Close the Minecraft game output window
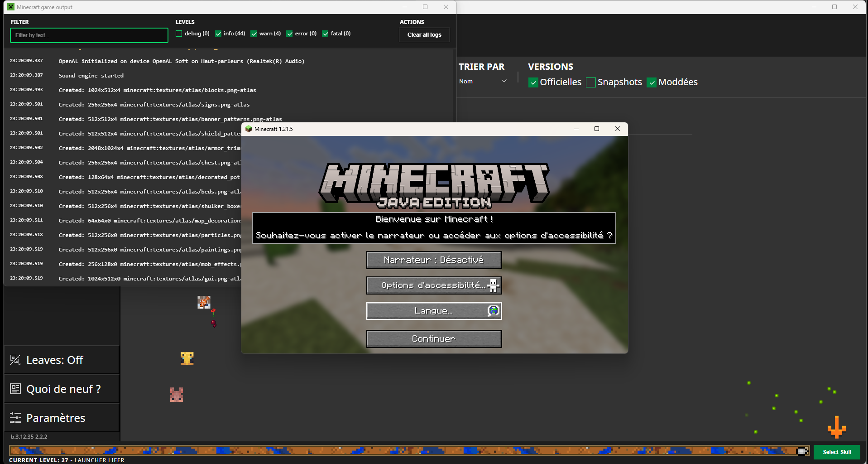The height and width of the screenshot is (464, 868). (446, 7)
